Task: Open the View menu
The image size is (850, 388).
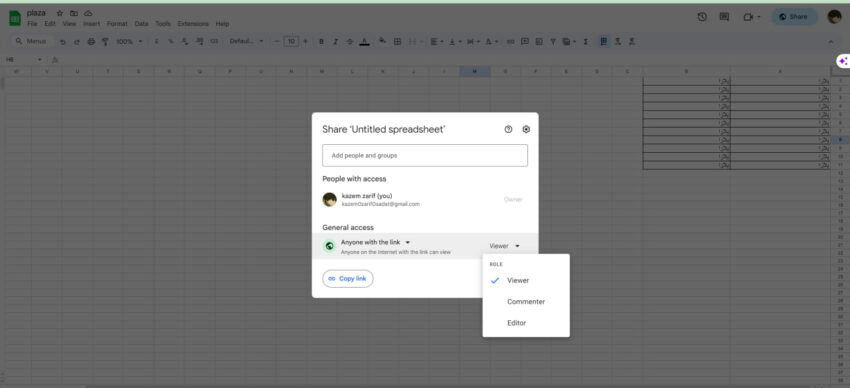Action: click(x=69, y=24)
